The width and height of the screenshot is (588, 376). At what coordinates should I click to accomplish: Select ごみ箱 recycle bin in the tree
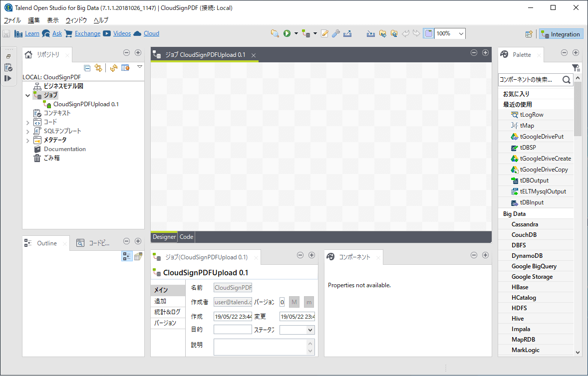pyautogui.click(x=52, y=158)
